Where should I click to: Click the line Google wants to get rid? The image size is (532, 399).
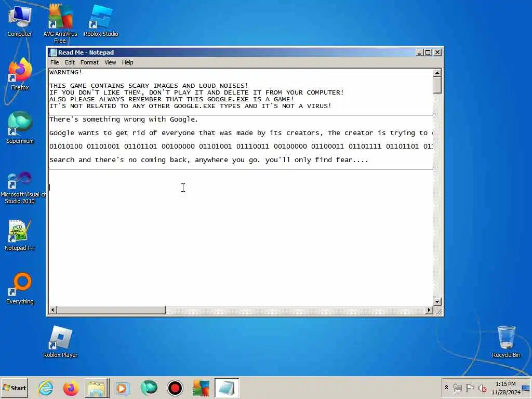click(x=241, y=133)
